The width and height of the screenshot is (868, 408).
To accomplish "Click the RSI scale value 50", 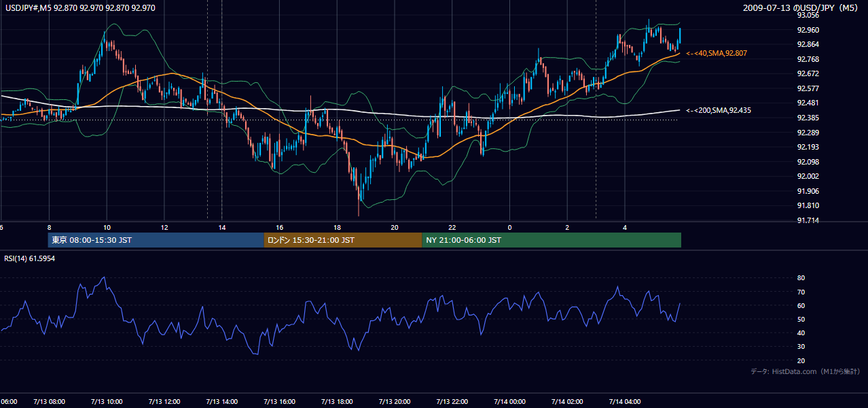I will (x=801, y=319).
